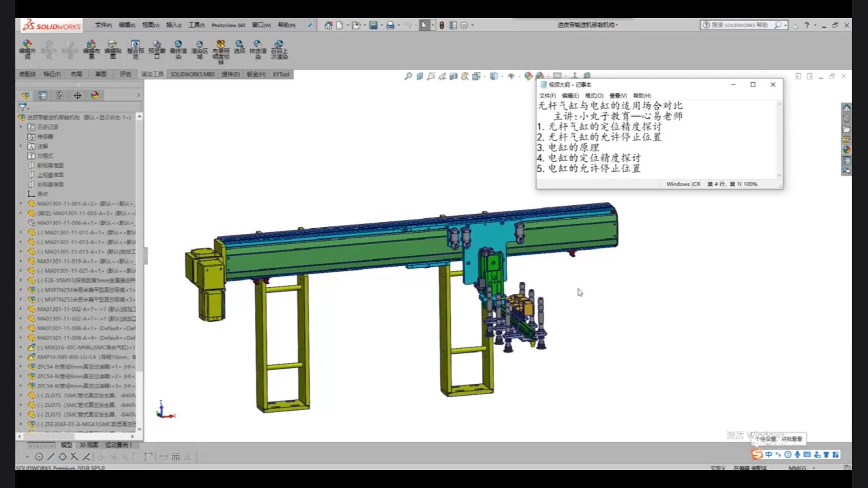
Task: Expand the MA01301-11-001-A<2> component
Action: (21, 203)
